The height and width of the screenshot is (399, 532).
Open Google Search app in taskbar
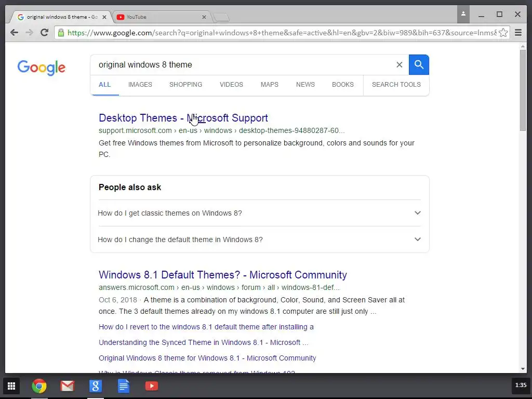click(96, 386)
